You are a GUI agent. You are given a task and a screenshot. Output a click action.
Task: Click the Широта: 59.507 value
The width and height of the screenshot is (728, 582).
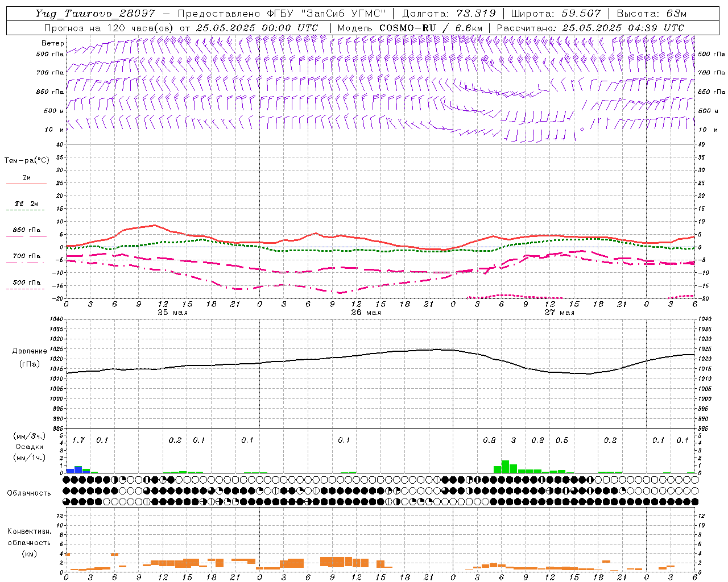pyautogui.click(x=556, y=14)
